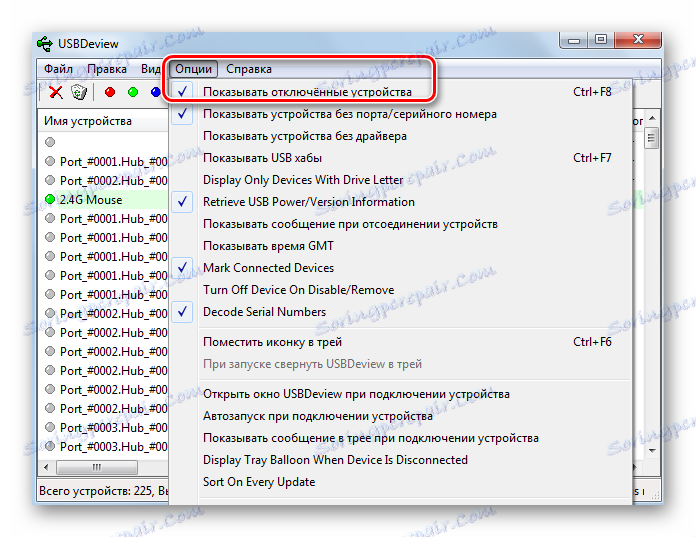
Task: Choose Display Tray Balloon When Device Is Disconnected
Action: [400, 460]
